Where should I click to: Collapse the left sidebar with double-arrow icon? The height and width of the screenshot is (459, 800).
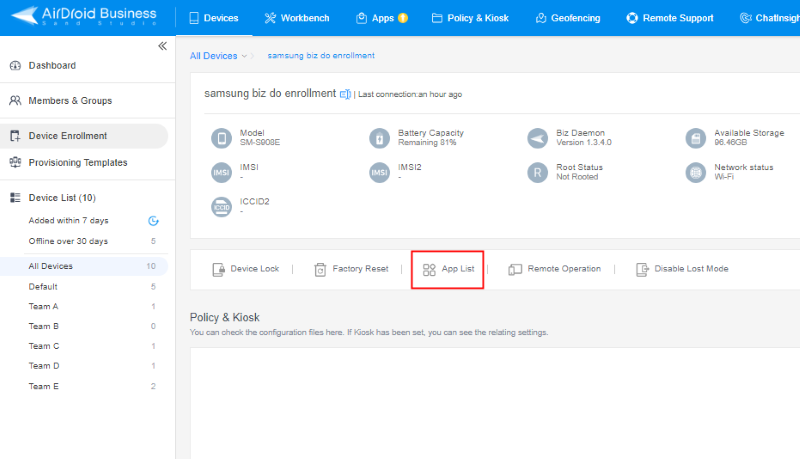point(163,46)
